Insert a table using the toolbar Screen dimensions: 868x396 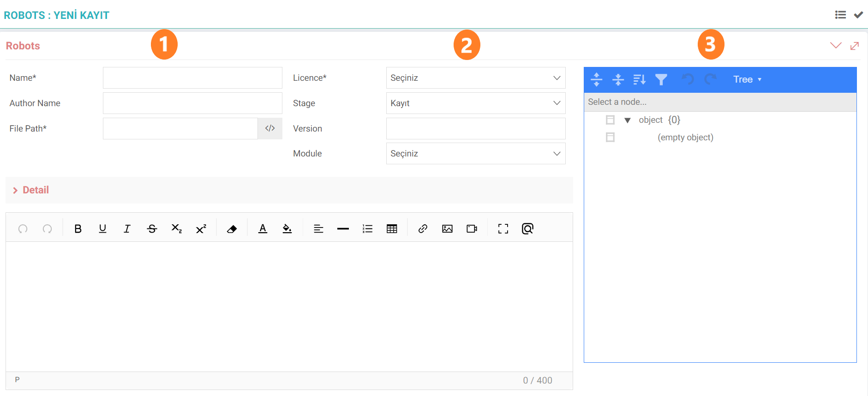coord(392,228)
